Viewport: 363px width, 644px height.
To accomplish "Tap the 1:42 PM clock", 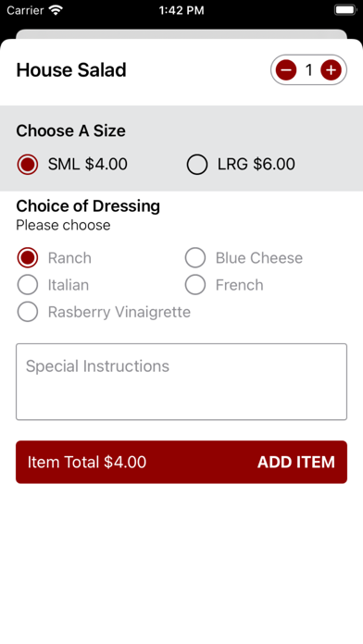I will point(181,10).
